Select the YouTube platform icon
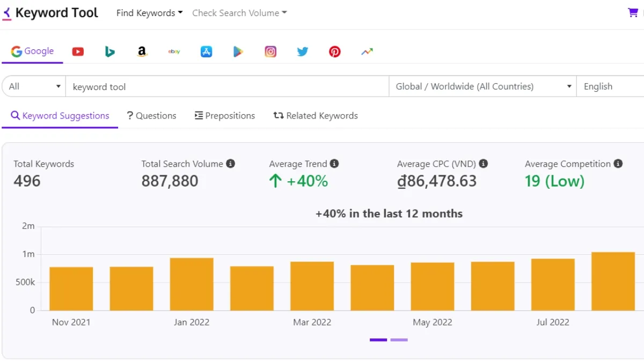 78,51
